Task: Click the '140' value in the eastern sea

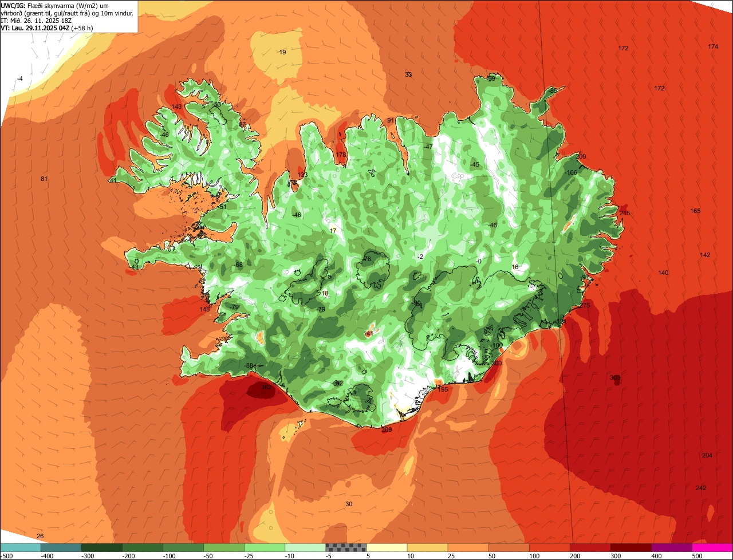Action: point(663,273)
